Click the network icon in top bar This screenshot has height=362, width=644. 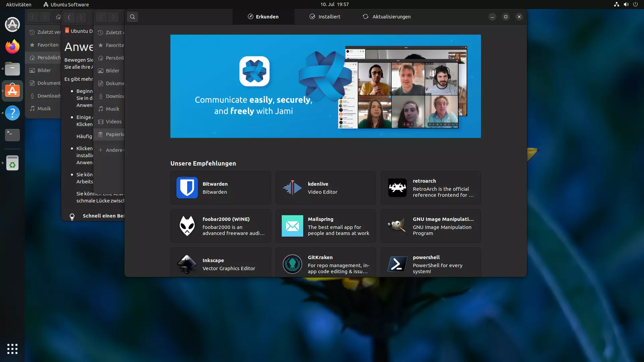click(x=616, y=4)
